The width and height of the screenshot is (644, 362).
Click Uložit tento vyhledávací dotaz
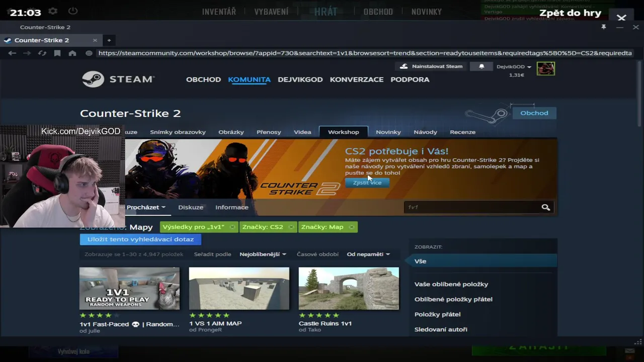(x=140, y=239)
